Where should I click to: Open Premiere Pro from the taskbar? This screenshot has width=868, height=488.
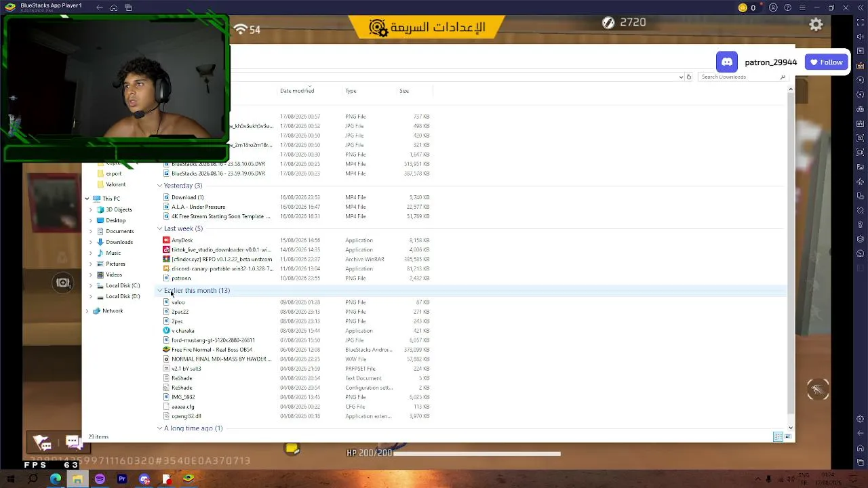(x=122, y=479)
